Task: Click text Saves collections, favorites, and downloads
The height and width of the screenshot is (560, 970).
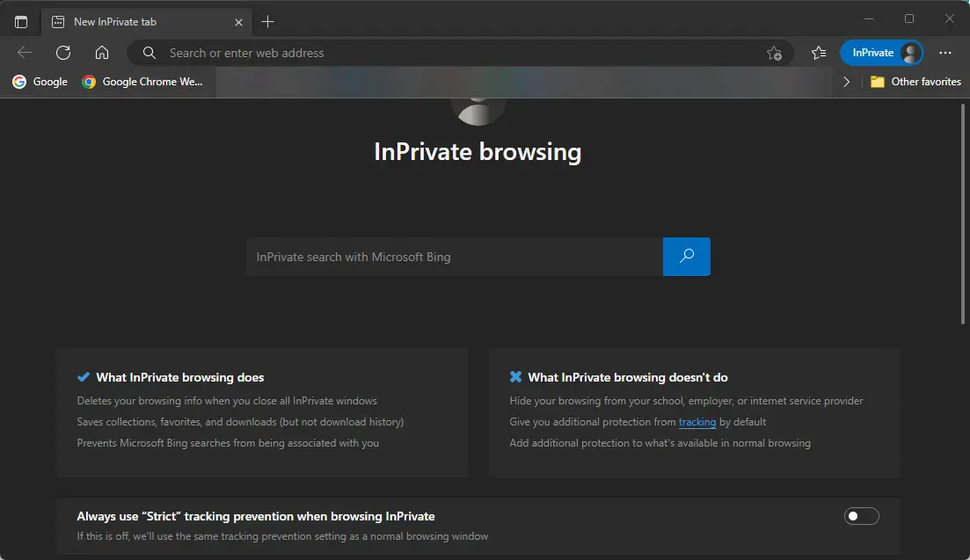Action: (x=240, y=422)
